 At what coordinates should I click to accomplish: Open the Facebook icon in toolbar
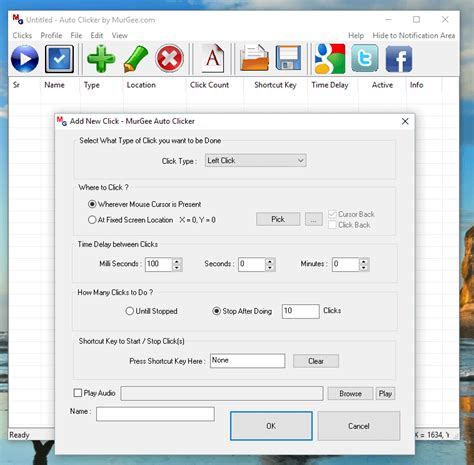(x=399, y=59)
